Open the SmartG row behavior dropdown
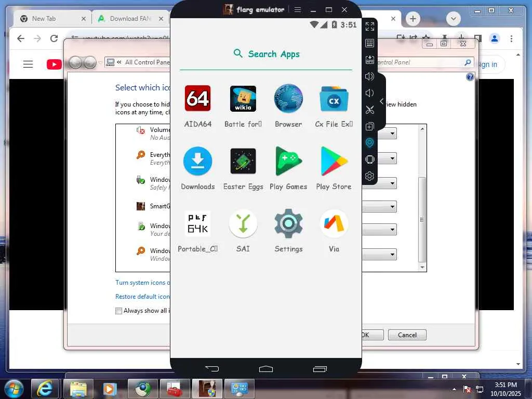The image size is (532, 399). [392, 206]
